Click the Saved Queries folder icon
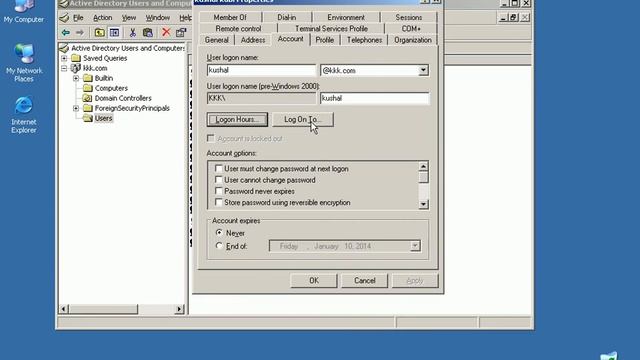640x360 pixels. [76, 58]
